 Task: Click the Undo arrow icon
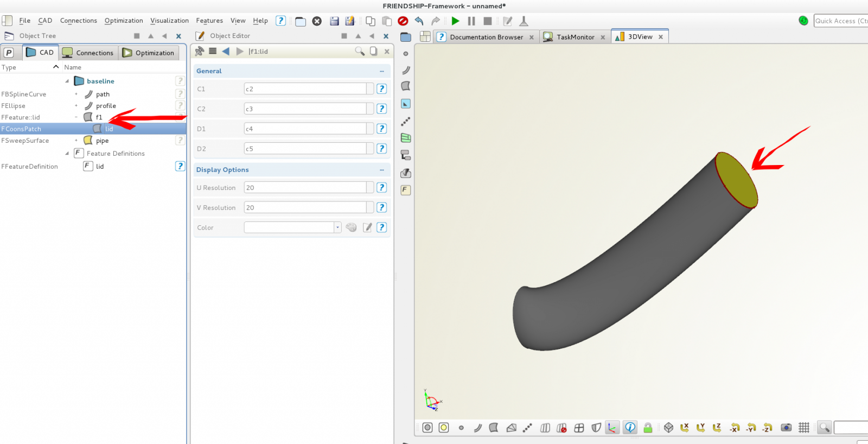[x=419, y=21]
